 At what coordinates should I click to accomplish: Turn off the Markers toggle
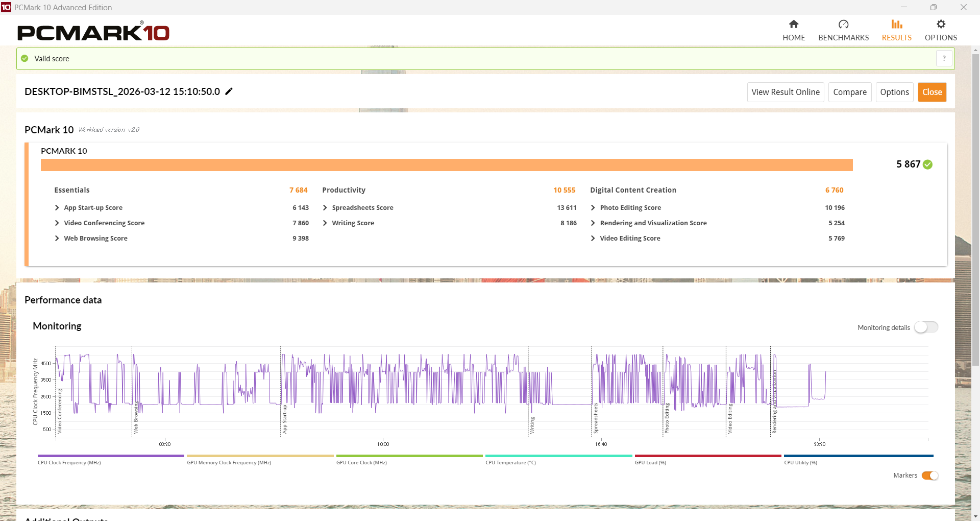(x=929, y=476)
